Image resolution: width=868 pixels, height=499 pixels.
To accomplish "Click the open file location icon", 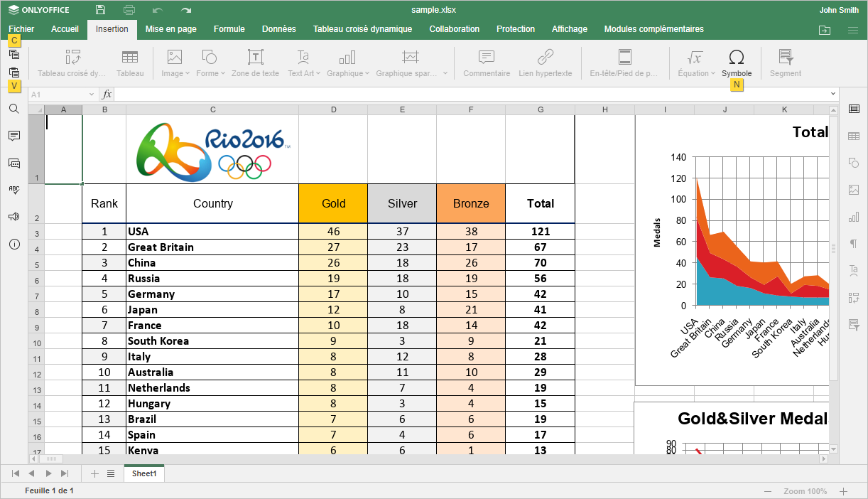I will (824, 30).
